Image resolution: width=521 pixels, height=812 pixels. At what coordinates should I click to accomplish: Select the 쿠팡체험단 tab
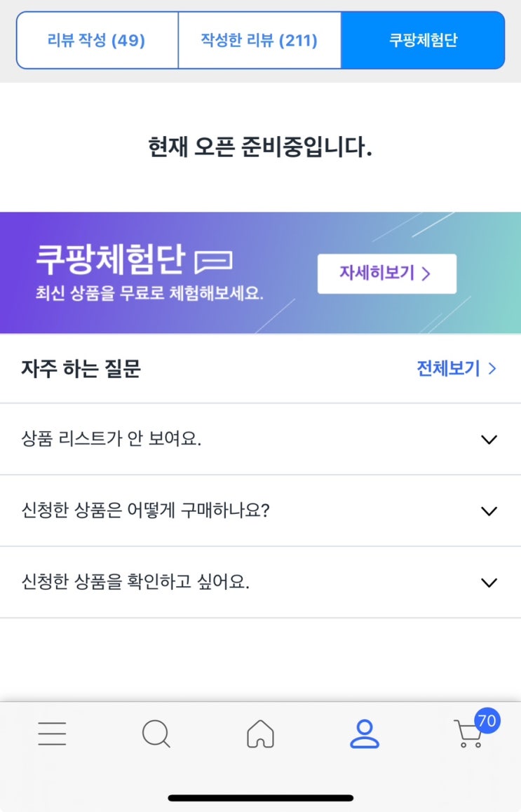tap(423, 40)
